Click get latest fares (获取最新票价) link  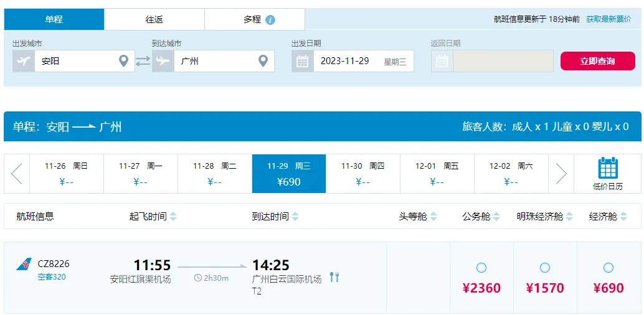point(608,19)
